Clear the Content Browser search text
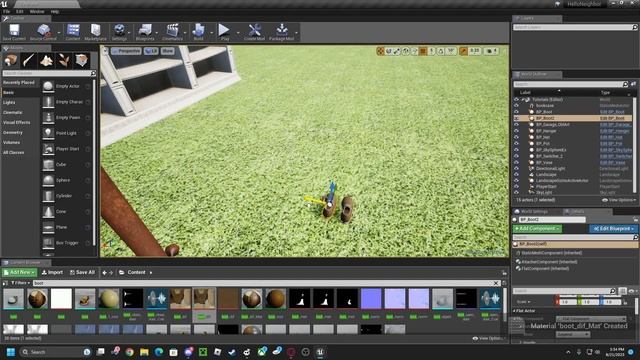The image size is (640, 360). point(496,283)
